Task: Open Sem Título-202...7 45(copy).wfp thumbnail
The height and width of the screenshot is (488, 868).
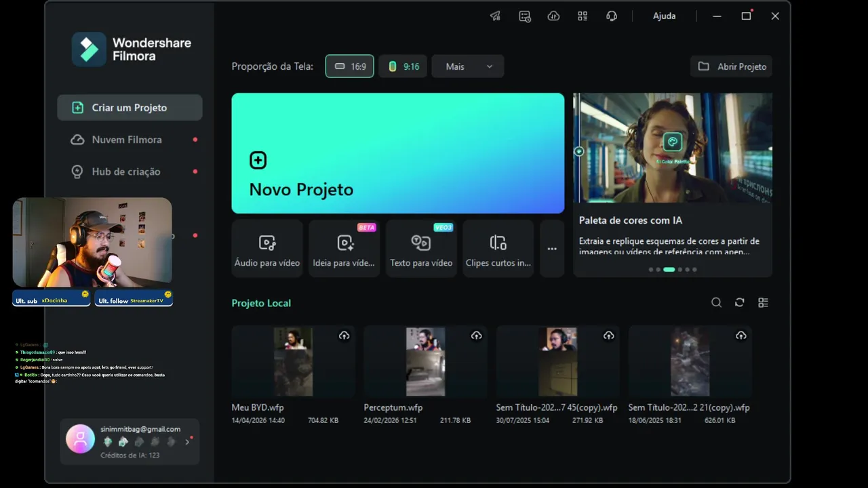Action: point(558,361)
